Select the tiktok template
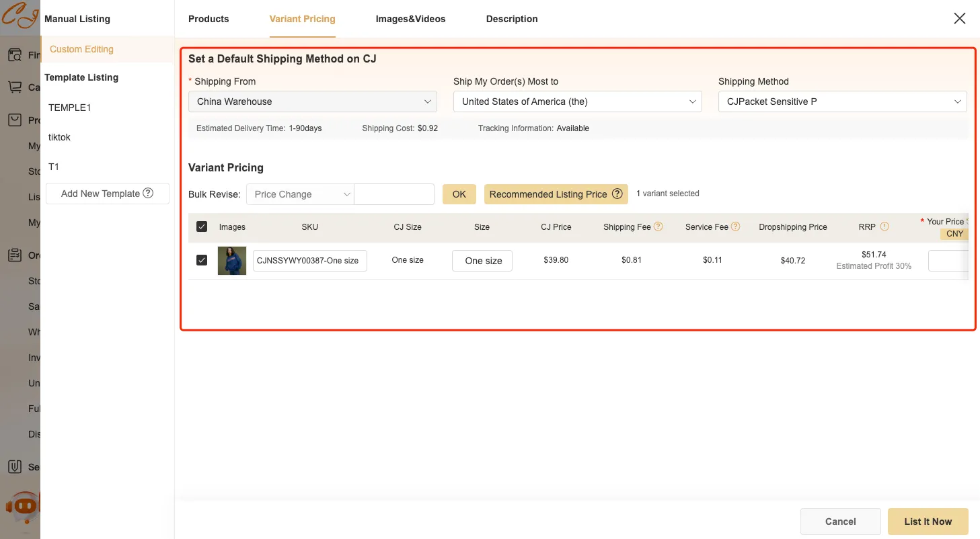The width and height of the screenshot is (980, 539). [x=60, y=137]
